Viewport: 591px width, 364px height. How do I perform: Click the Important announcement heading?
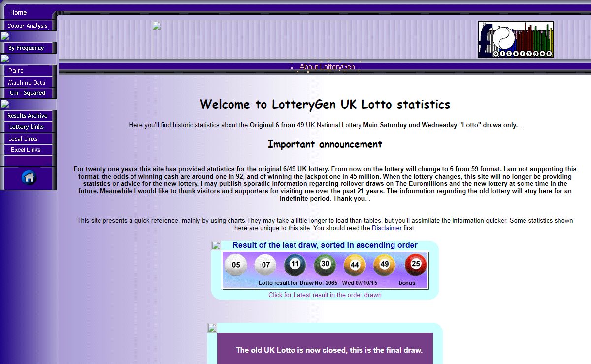pyautogui.click(x=325, y=144)
